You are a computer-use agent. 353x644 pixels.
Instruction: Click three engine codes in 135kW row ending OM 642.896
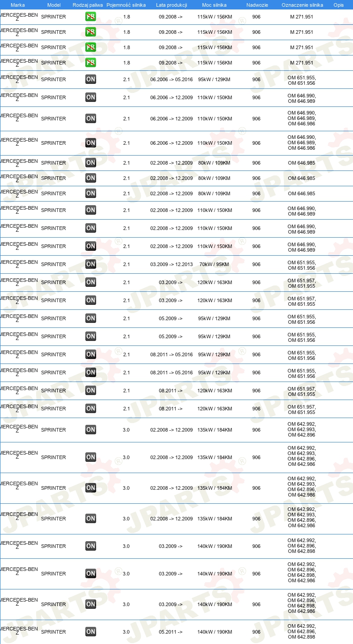click(x=302, y=429)
